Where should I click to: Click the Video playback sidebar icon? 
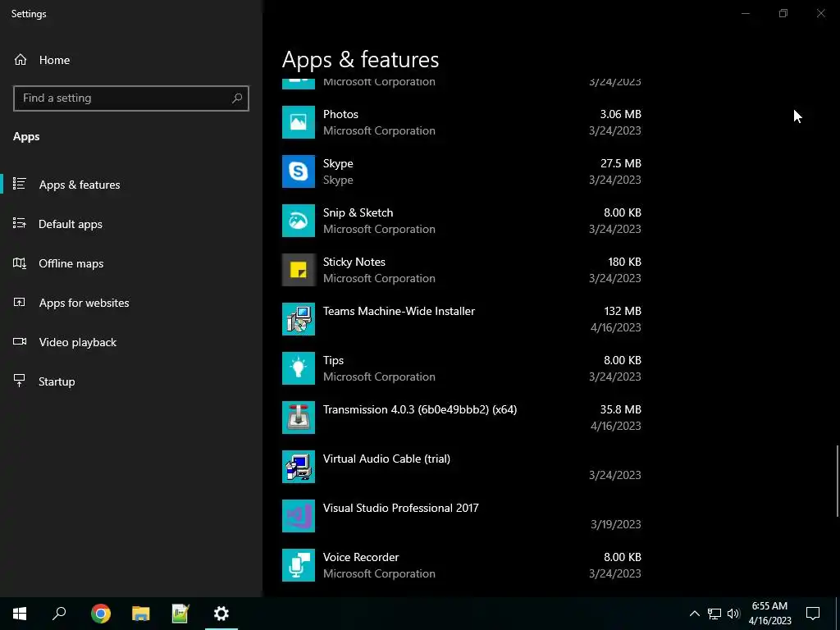[x=20, y=342]
